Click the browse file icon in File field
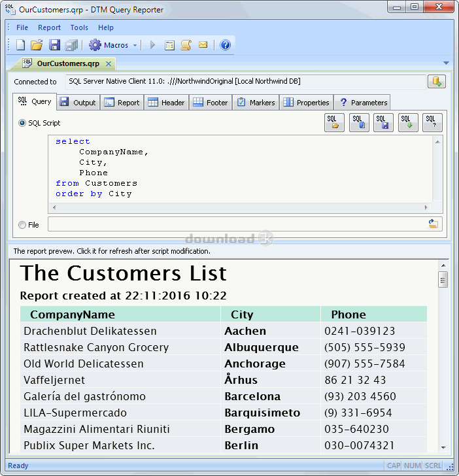 [433, 224]
